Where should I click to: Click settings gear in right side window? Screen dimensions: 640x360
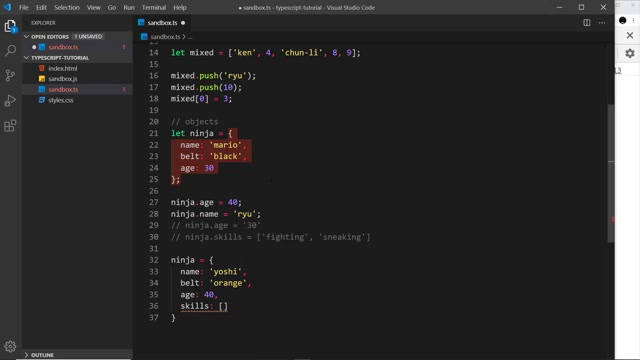[630, 53]
